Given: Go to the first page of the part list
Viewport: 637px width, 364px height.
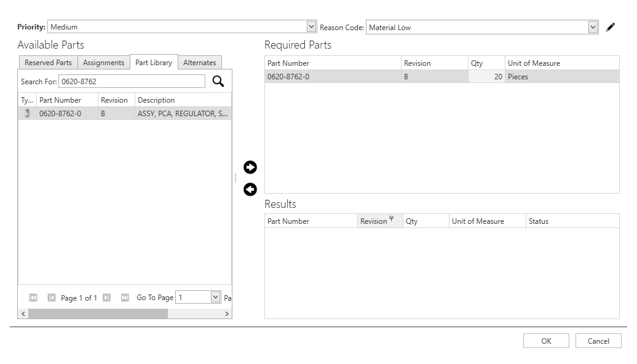Looking at the screenshot, I should coord(33,298).
